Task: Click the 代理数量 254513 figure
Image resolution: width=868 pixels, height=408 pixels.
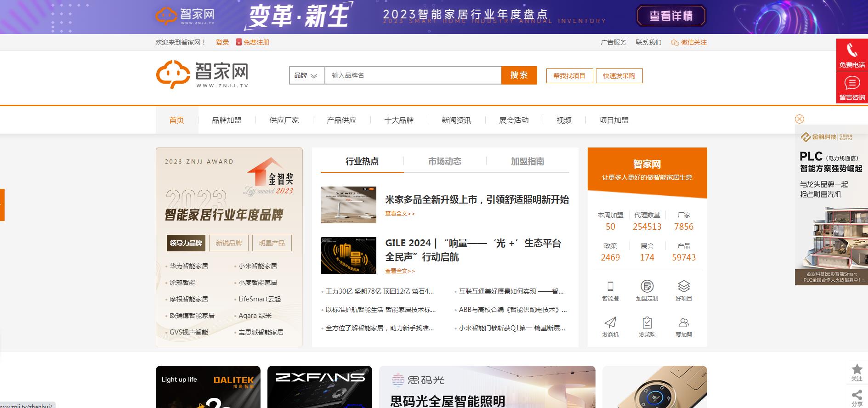Action: [x=647, y=227]
